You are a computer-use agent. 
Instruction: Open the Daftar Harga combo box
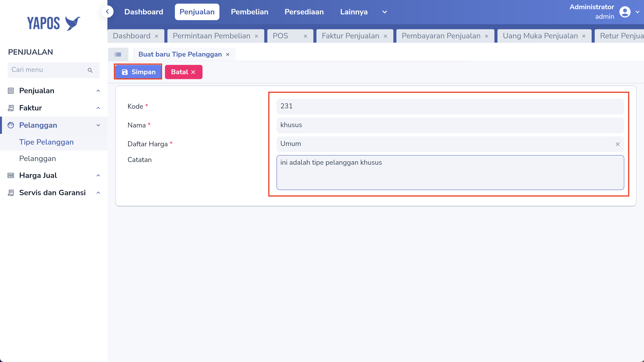450,144
